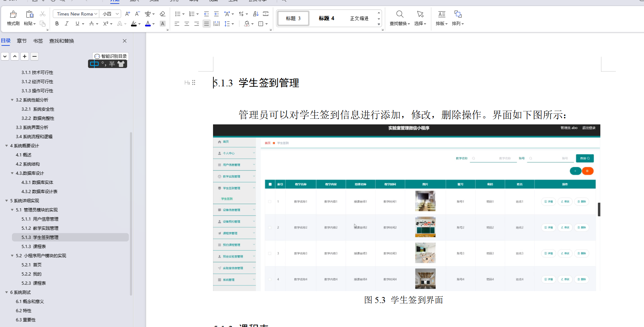Click the phonetic guide (拼音) icon
644x327 pixels.
[148, 13]
